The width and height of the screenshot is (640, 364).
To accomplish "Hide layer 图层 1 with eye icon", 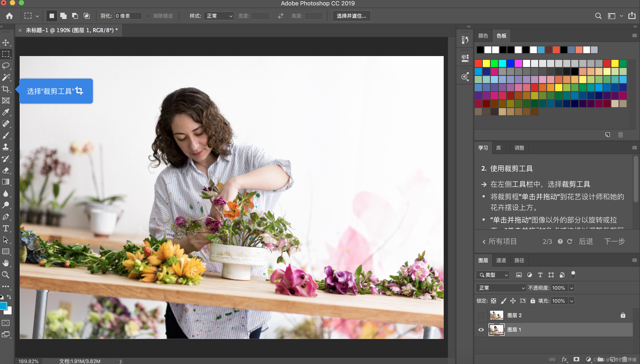I will [x=481, y=330].
